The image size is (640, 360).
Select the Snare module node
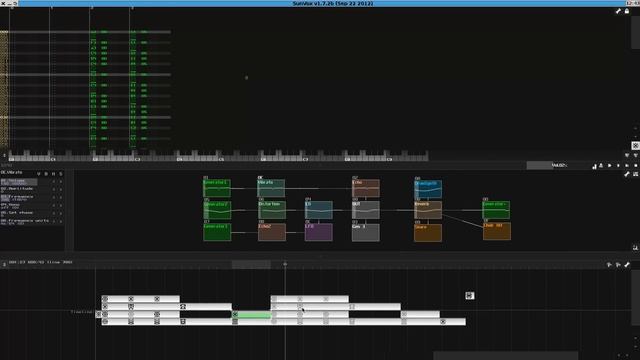click(428, 233)
